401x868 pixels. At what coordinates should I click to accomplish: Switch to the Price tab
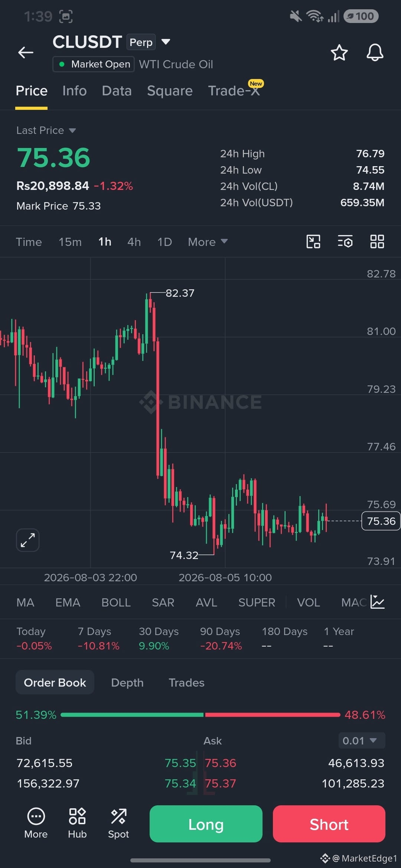pos(32,91)
